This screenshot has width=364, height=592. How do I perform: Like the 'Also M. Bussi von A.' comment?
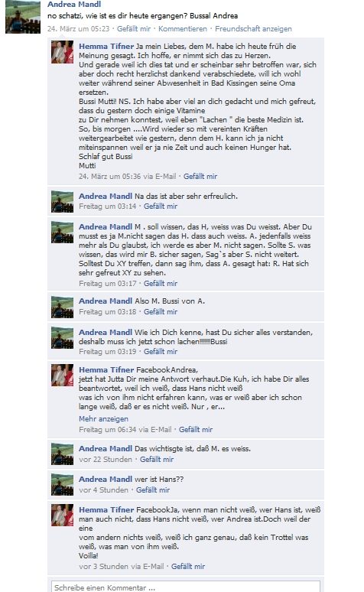pyautogui.click(x=161, y=312)
